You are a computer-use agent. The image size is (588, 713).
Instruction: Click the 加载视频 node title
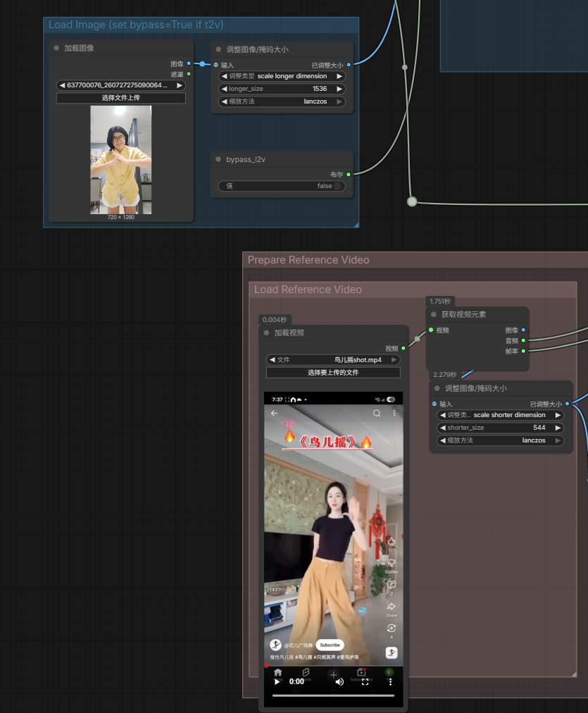(289, 333)
